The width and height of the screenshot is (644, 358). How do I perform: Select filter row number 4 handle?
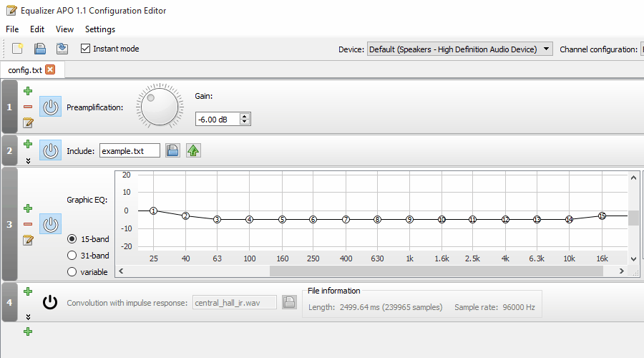[9, 302]
